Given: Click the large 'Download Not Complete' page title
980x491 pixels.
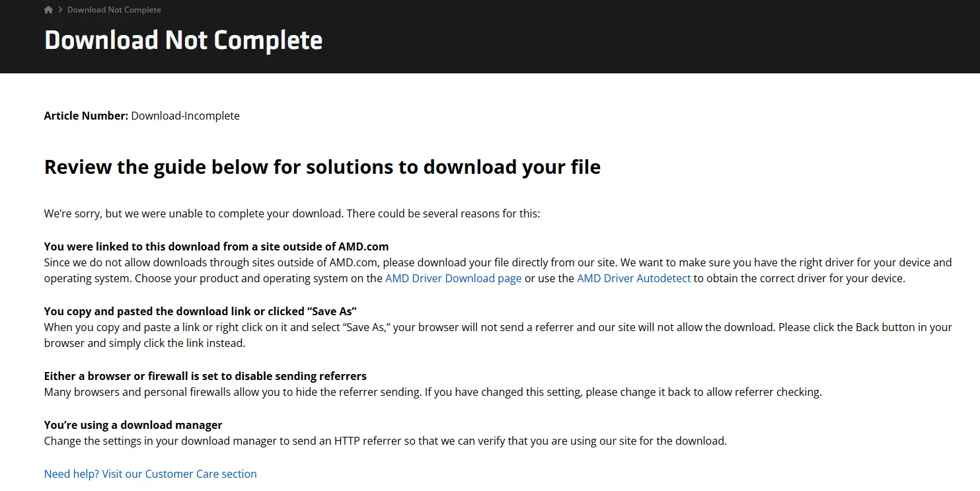Looking at the screenshot, I should (184, 40).
